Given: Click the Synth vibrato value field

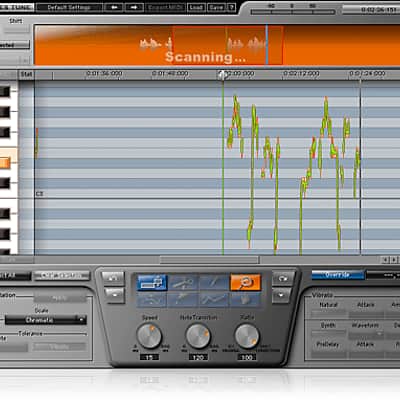Looking at the screenshot, I should click(x=329, y=334).
